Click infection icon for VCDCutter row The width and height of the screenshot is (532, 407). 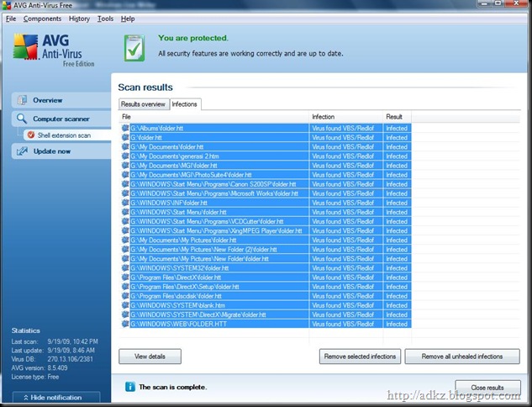[x=125, y=221]
